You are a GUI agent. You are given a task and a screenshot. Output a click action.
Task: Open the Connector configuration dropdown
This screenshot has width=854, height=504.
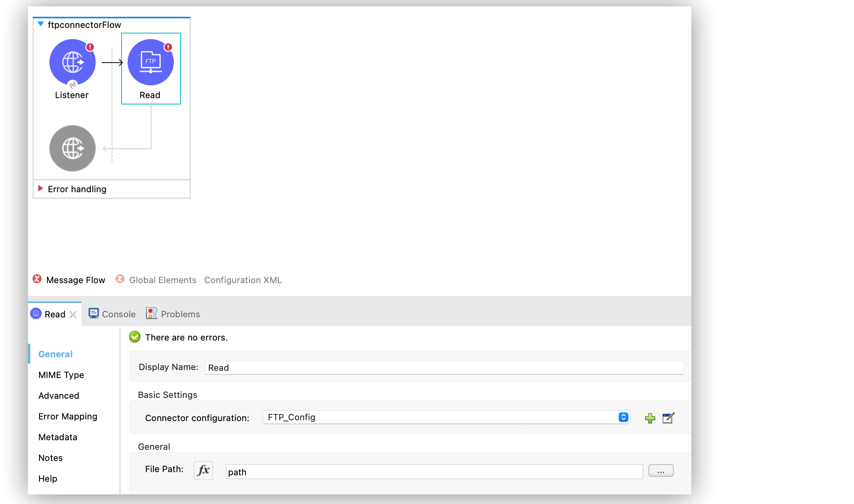pos(446,417)
